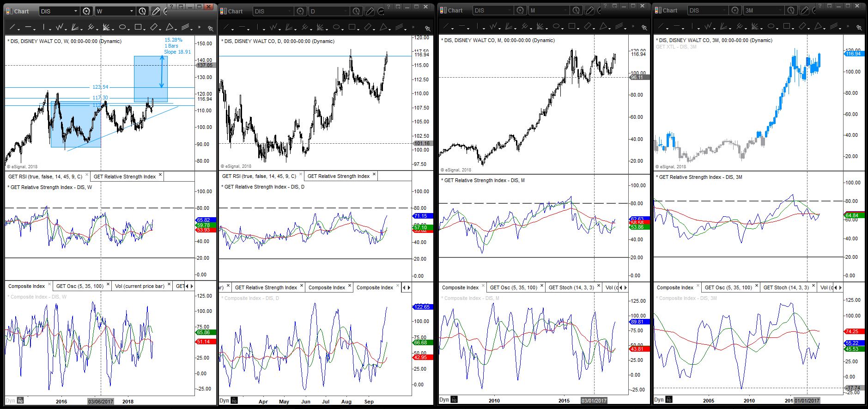Choose the vertical line tool in the weekly (W) chart
This screenshot has height=409, width=868.
click(44, 27)
